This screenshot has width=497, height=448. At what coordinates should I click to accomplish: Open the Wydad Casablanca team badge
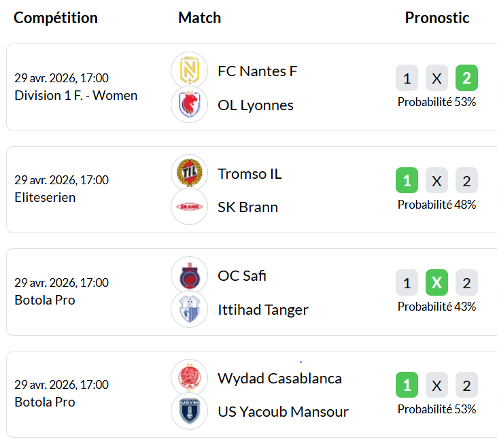coord(189,378)
